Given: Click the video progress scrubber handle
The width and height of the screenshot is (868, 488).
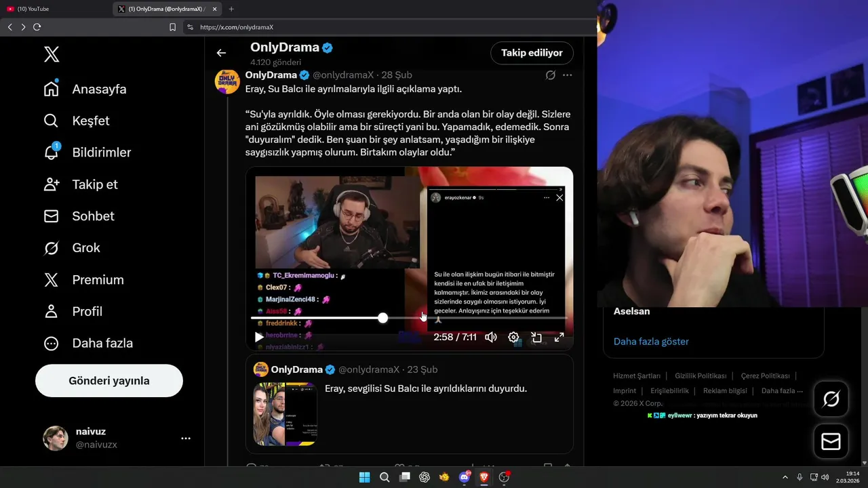Looking at the screenshot, I should (383, 318).
